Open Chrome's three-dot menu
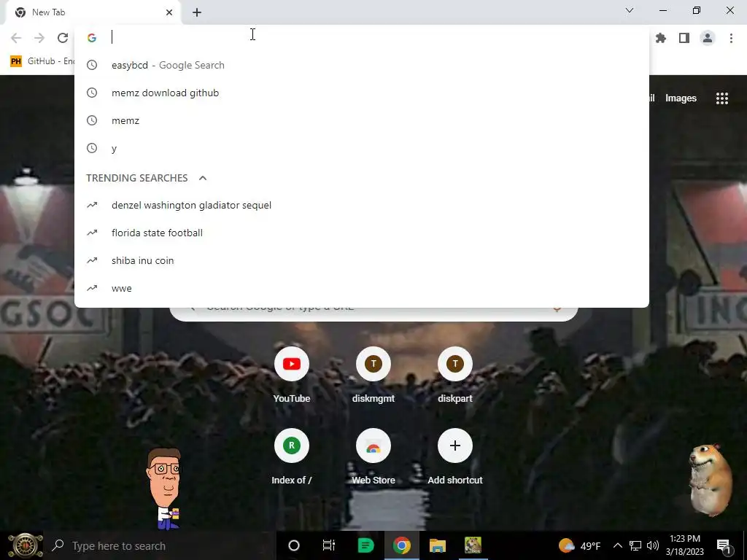 (x=731, y=38)
